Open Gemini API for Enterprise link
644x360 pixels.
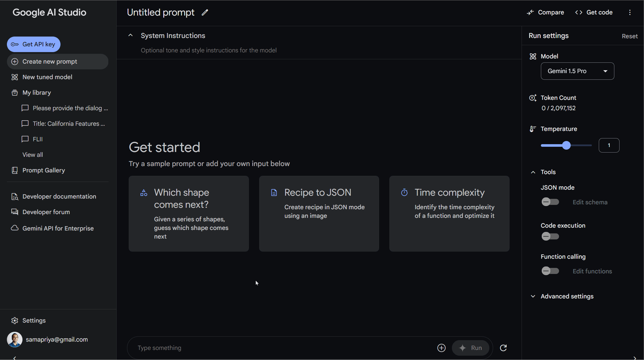(x=58, y=228)
